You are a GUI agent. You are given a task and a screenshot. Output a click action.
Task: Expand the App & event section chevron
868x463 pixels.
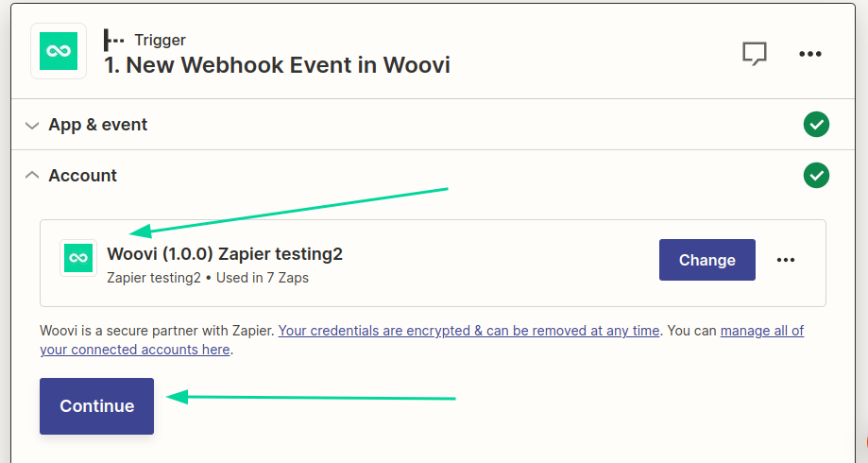point(33,125)
